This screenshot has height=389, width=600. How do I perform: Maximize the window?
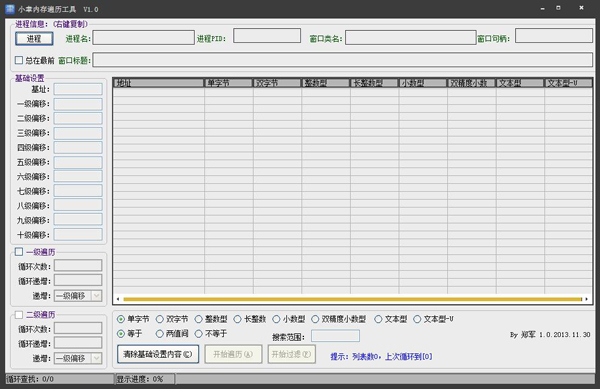click(558, 8)
